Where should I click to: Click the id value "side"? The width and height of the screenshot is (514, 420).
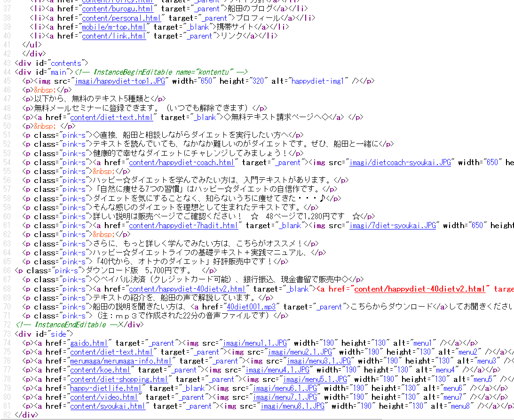pyautogui.click(x=59, y=334)
